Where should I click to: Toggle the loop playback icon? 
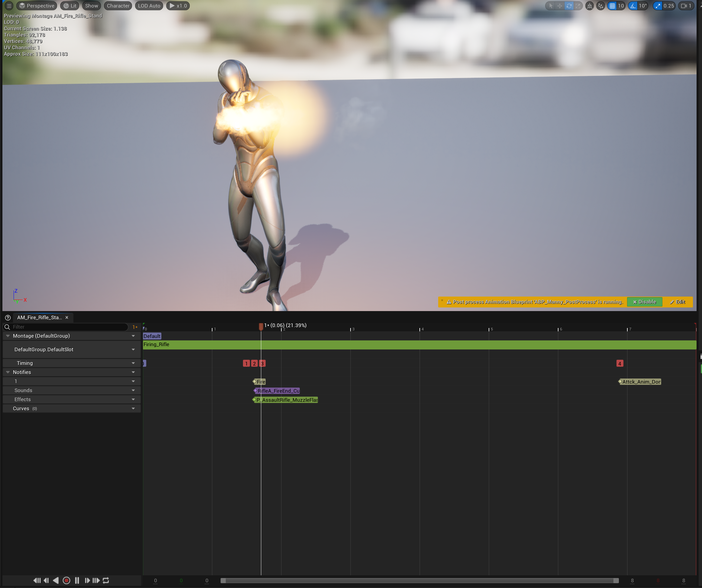tap(106, 580)
